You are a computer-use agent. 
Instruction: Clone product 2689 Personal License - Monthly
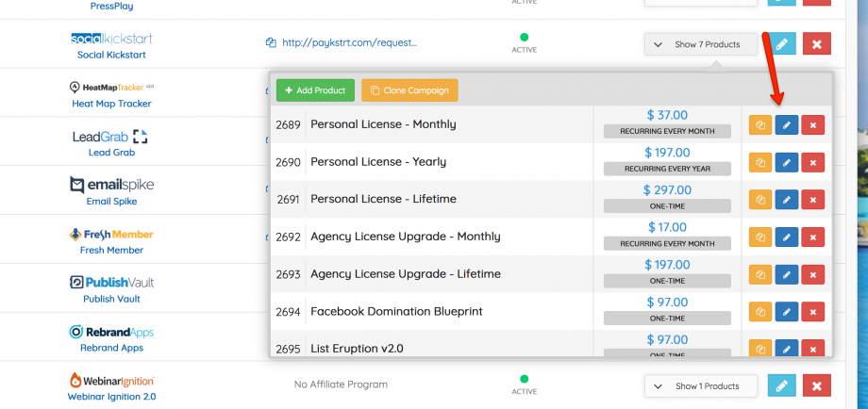760,125
